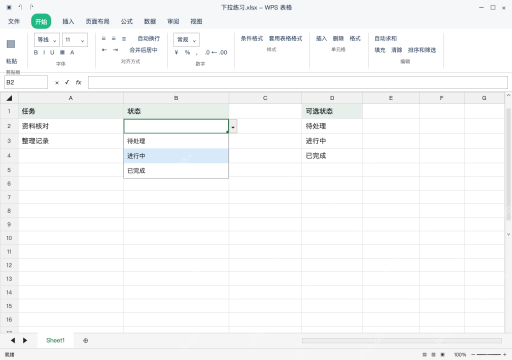
Task: Click the 排序和筛选 button
Action: (x=422, y=50)
